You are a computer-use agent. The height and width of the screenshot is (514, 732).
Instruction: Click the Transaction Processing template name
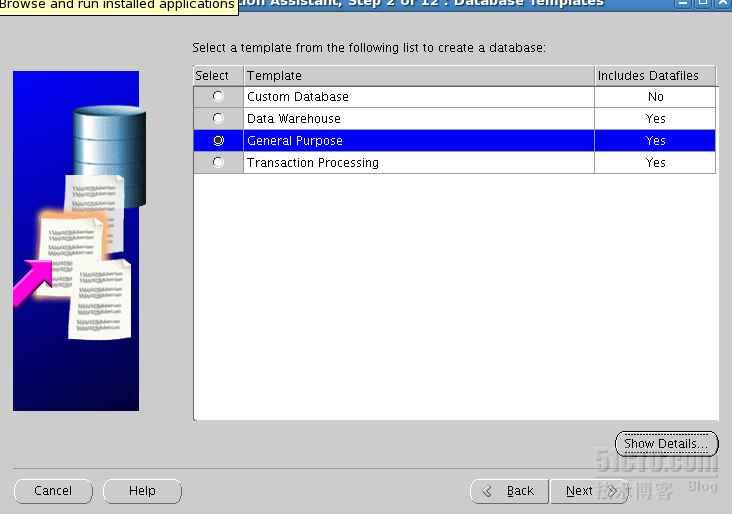coord(313,162)
